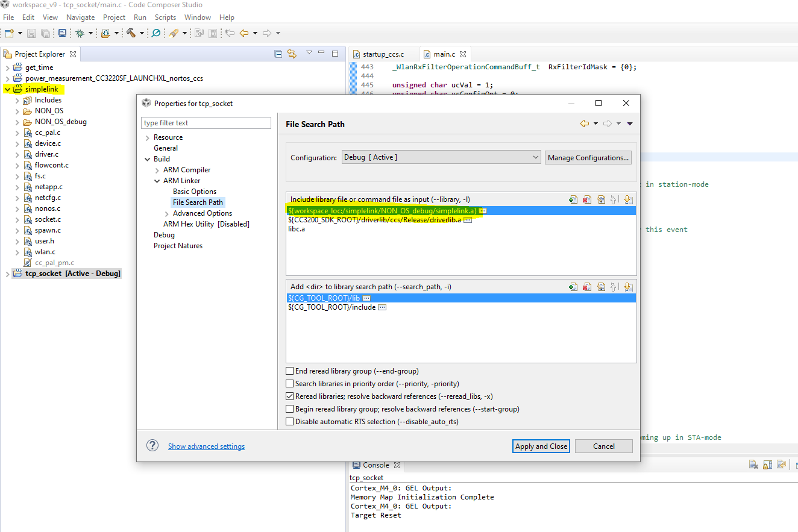Click the Debug bug icon in main toolbar
798x532 pixels.
[80, 33]
